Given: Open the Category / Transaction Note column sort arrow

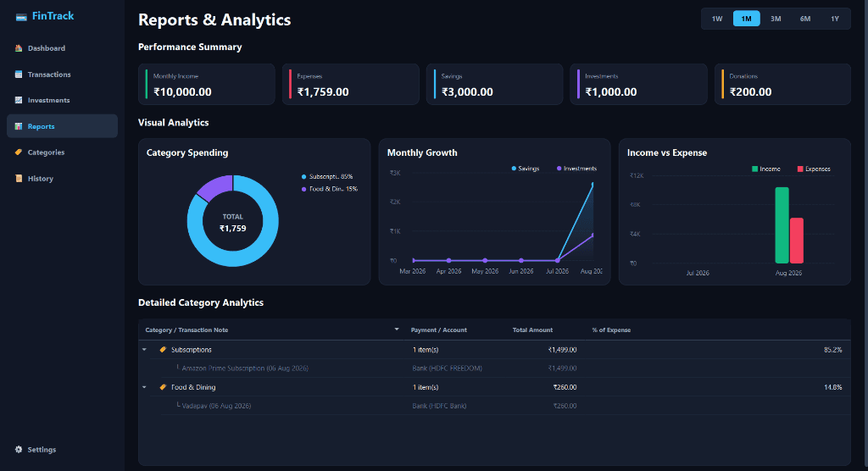Looking at the screenshot, I should (x=397, y=330).
